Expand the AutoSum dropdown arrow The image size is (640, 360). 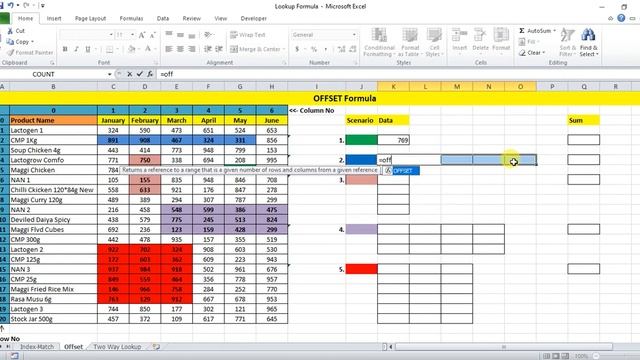click(554, 31)
